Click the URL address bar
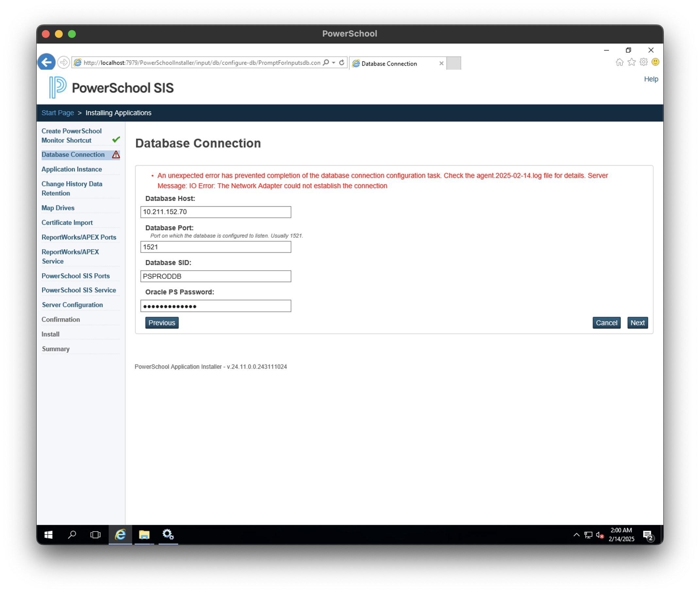This screenshot has width=700, height=593. 202,62
